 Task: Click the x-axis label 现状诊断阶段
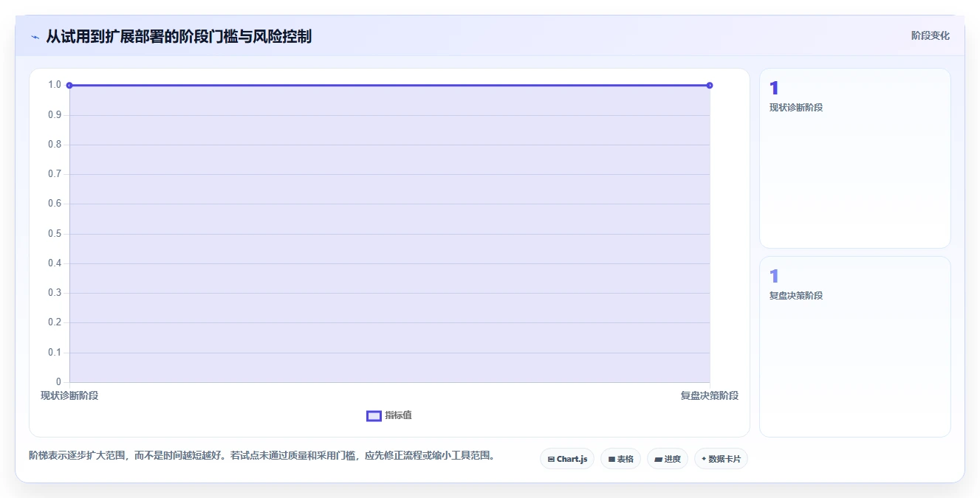pyautogui.click(x=69, y=395)
